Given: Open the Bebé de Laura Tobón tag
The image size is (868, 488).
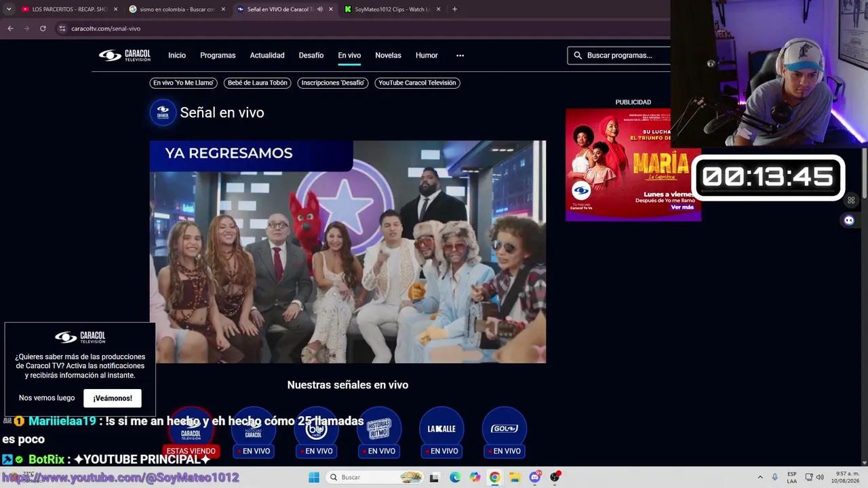Looking at the screenshot, I should [x=258, y=83].
